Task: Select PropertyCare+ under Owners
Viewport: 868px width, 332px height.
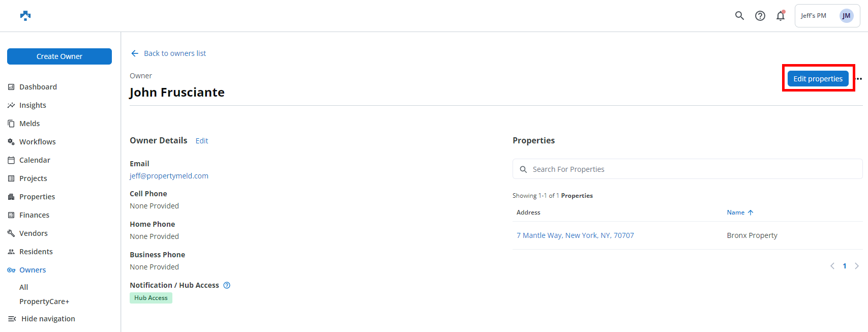Action: point(44,301)
